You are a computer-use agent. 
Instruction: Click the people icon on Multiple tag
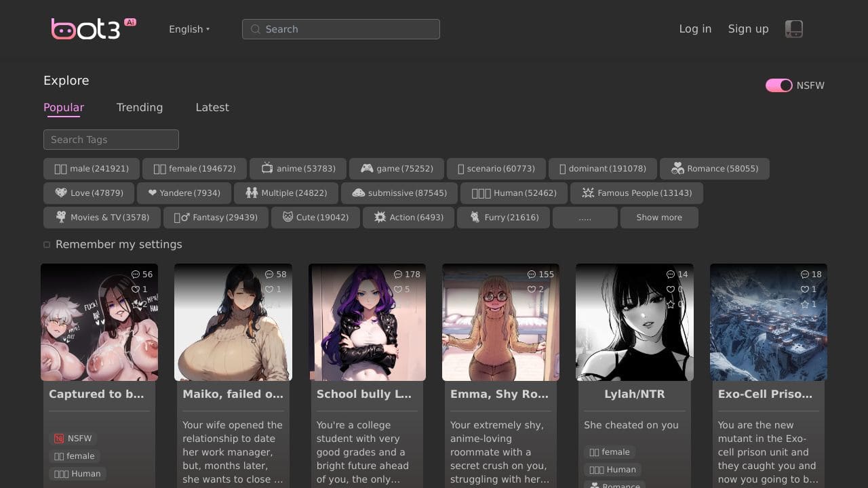[252, 192]
